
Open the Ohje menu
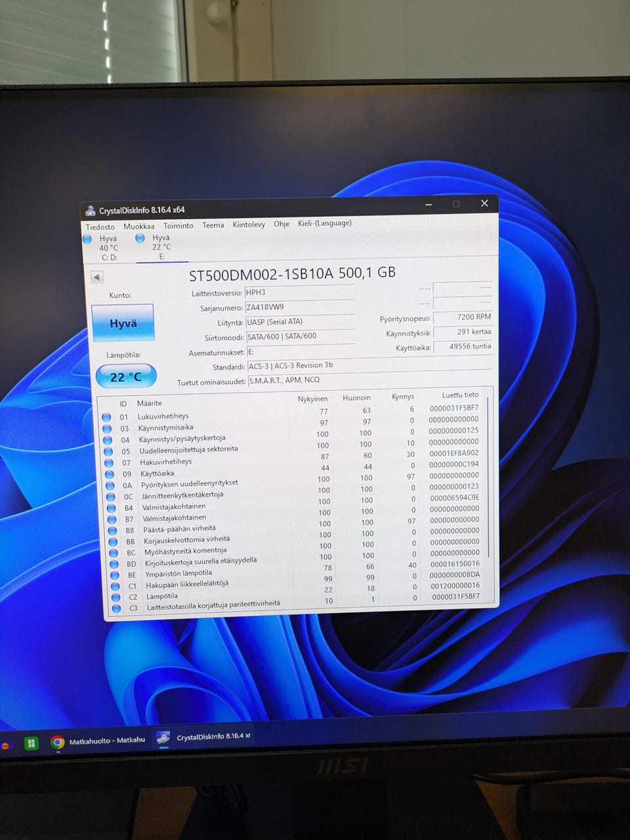pyautogui.click(x=282, y=224)
